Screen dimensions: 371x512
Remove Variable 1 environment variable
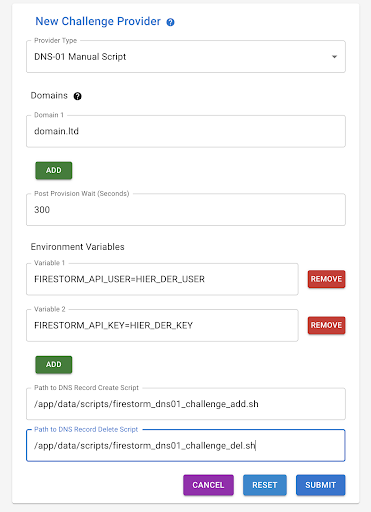click(x=326, y=279)
